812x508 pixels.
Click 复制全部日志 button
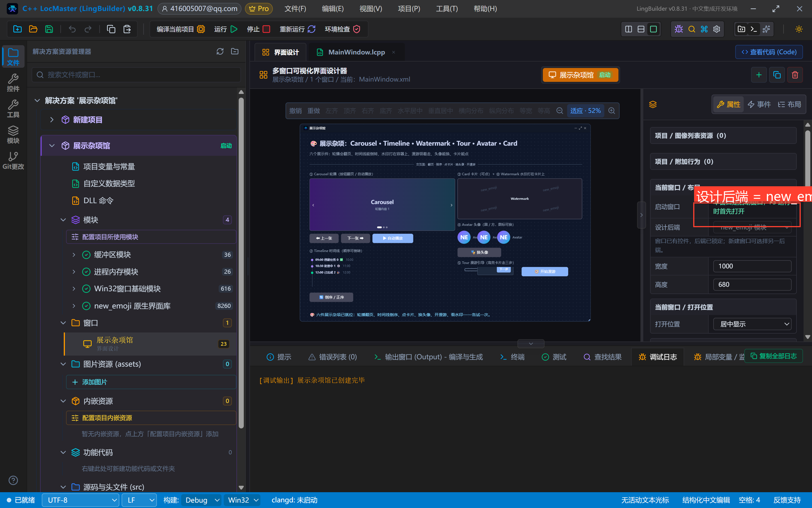click(x=773, y=356)
